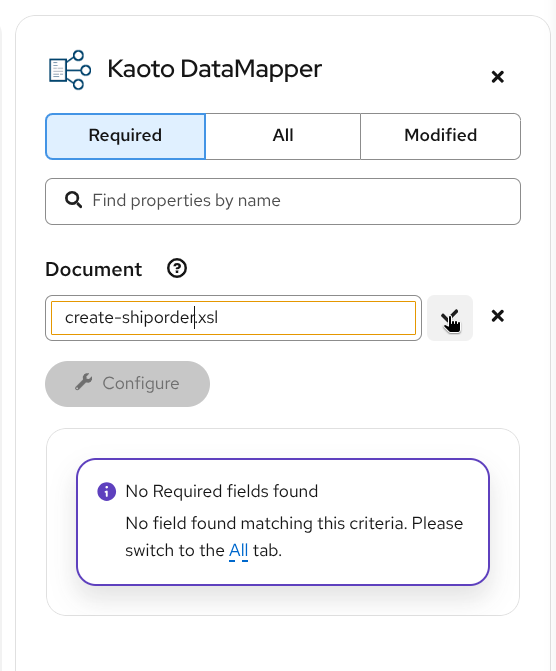Follow the All link in the alert
556x671 pixels.
(238, 550)
